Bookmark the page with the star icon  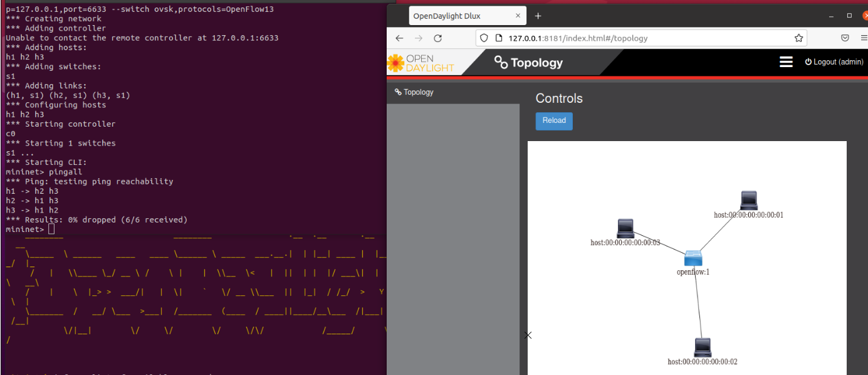[798, 38]
